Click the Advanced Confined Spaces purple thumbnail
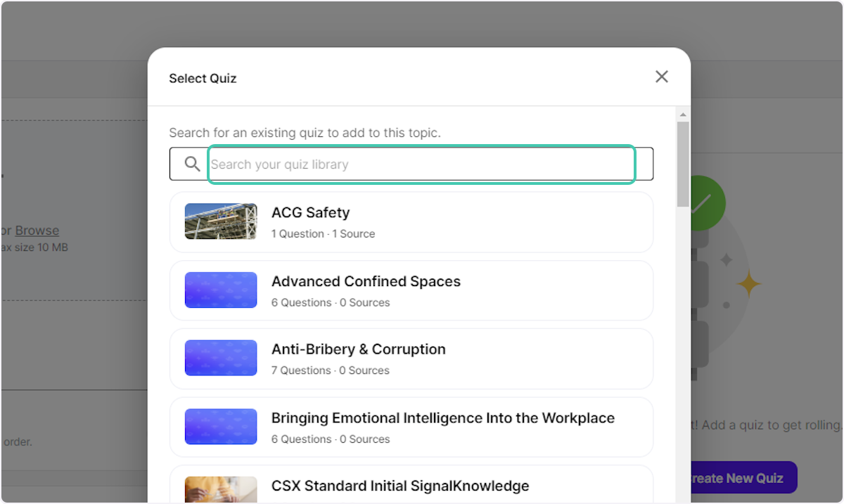This screenshot has height=504, width=844. pos(220,290)
